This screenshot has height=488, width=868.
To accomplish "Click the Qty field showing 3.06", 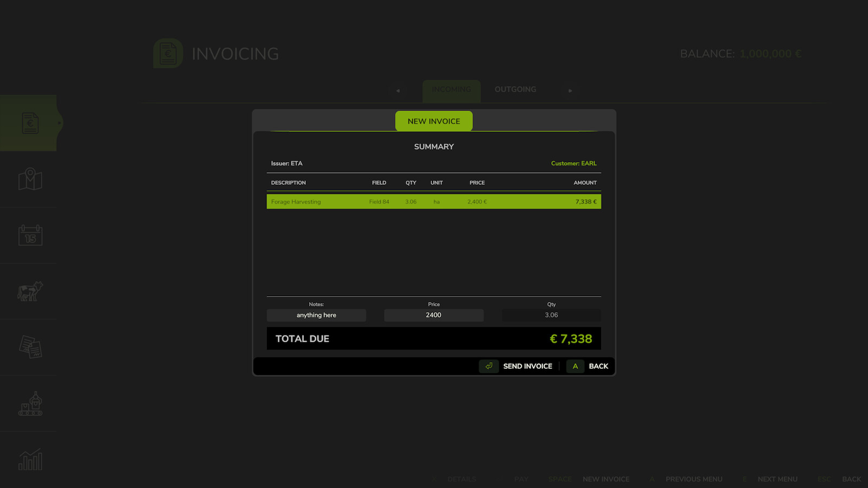I will (551, 315).
